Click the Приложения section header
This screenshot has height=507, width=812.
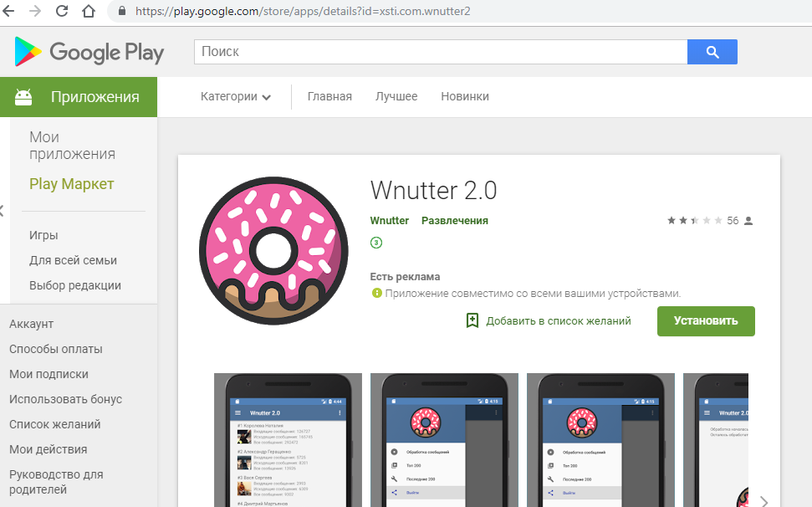pyautogui.click(x=79, y=97)
